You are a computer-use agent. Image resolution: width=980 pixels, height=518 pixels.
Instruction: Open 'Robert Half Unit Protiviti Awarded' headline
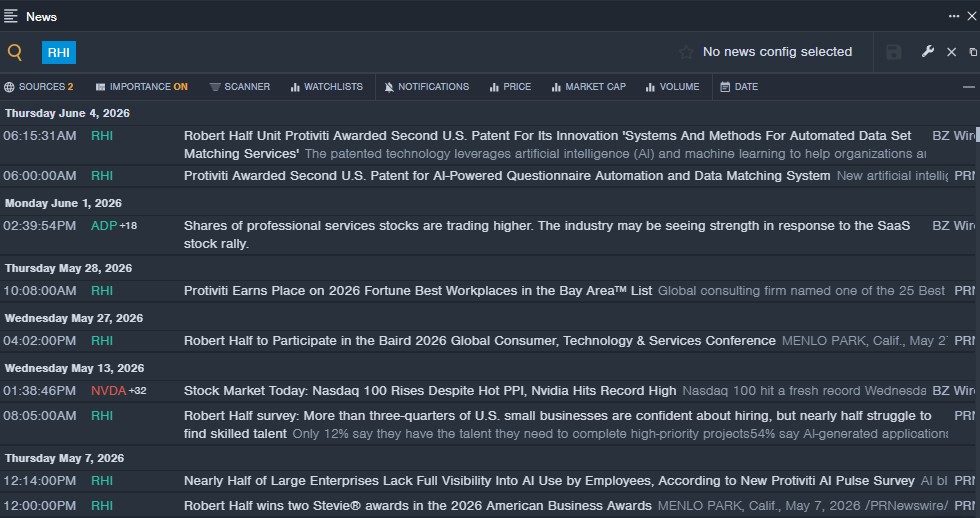pyautogui.click(x=548, y=144)
